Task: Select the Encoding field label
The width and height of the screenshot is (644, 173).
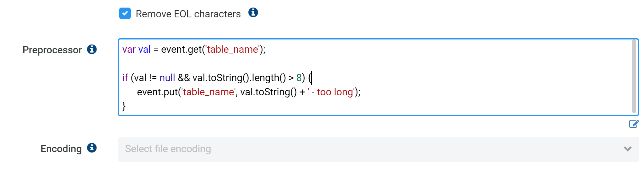Action: pos(61,149)
